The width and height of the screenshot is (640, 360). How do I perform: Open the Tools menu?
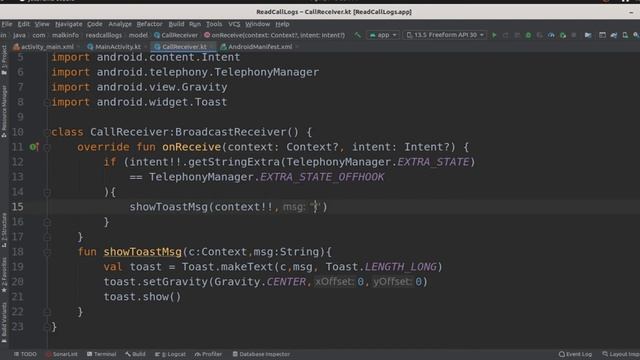click(214, 24)
